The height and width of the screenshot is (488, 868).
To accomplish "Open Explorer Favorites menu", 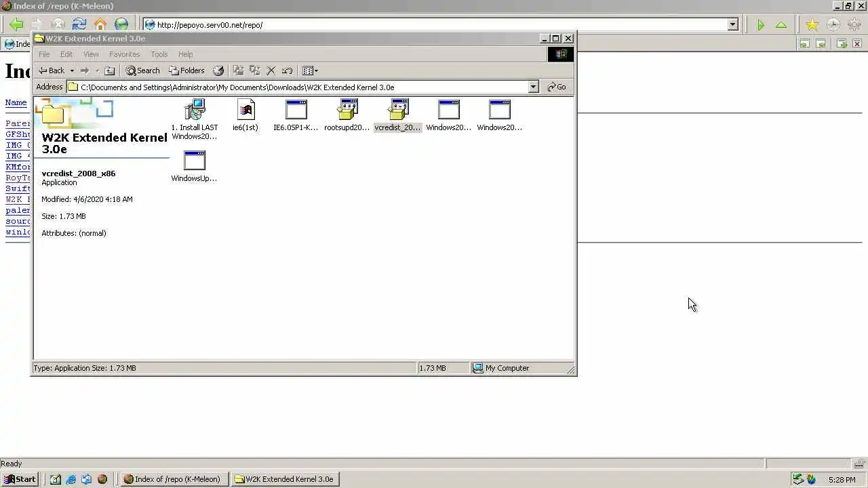I will click(x=125, y=54).
